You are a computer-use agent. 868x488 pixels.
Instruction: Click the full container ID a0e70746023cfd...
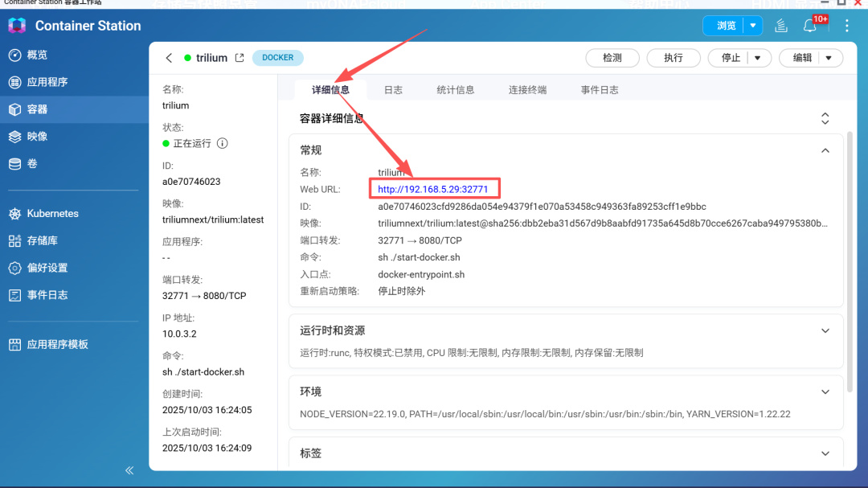[x=542, y=207]
